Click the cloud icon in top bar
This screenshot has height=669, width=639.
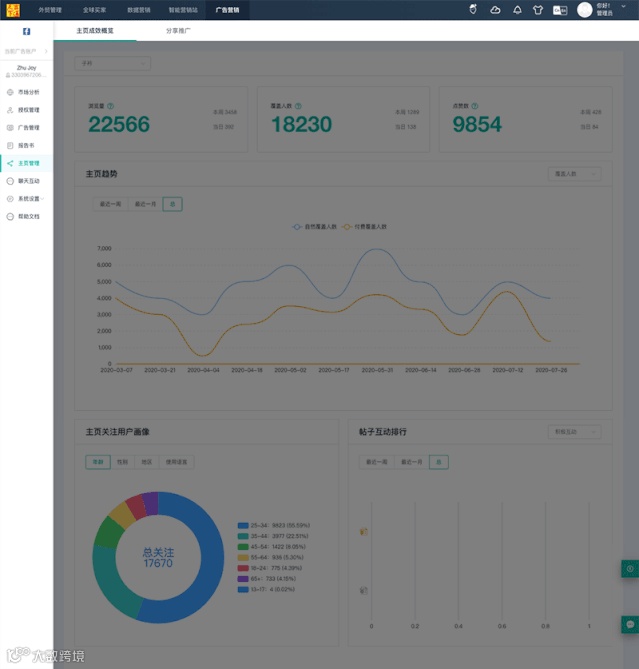point(495,10)
